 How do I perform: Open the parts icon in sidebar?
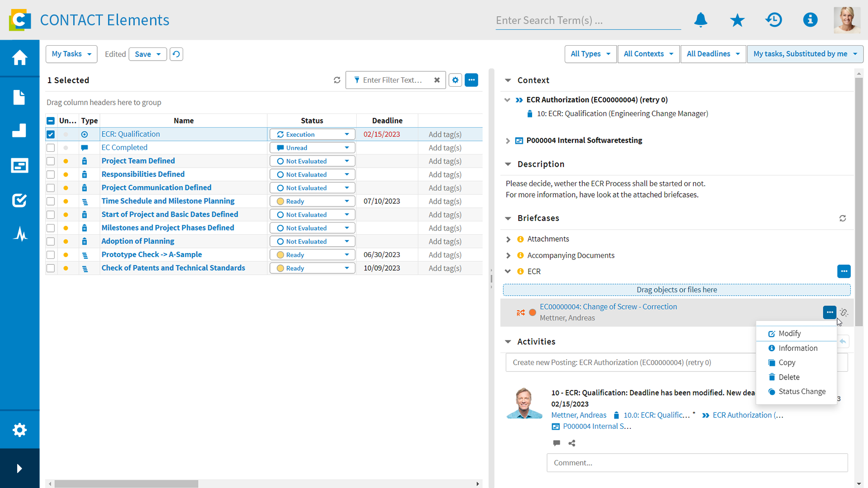coord(19,131)
